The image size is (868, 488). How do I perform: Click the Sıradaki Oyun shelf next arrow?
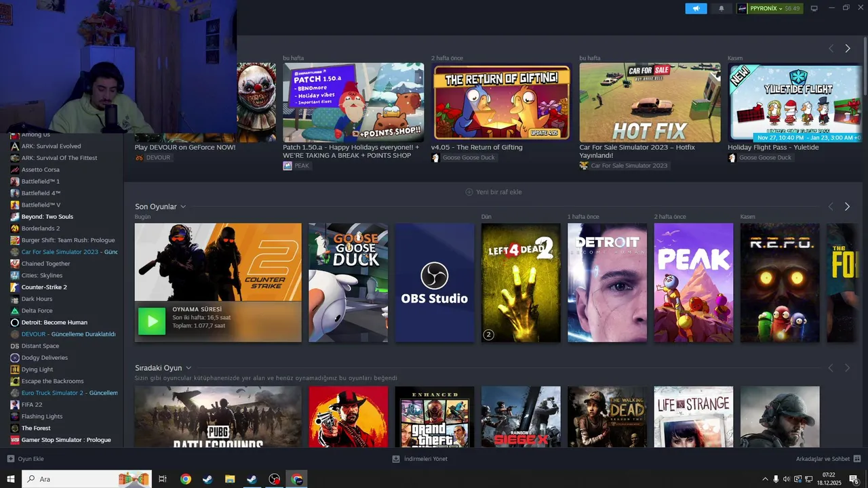coord(848,368)
